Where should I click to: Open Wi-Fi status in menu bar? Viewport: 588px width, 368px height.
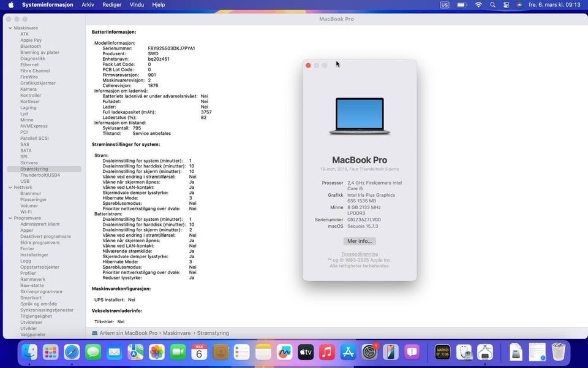[478, 5]
